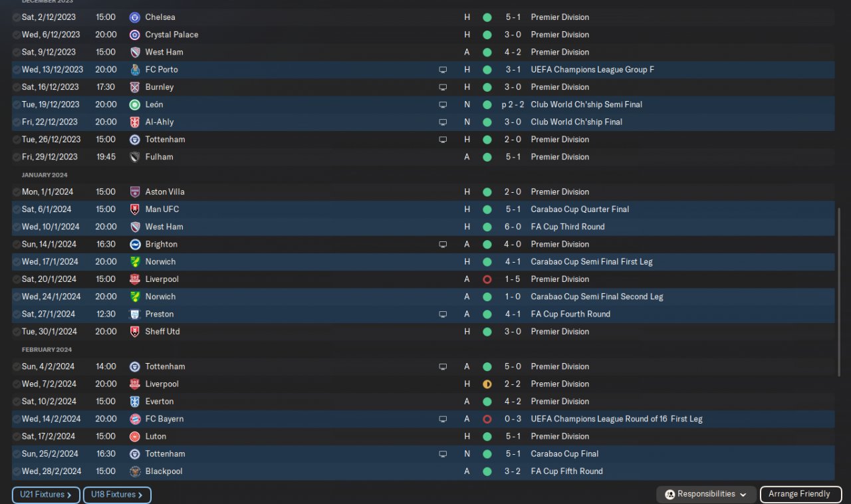Image resolution: width=851 pixels, height=504 pixels.
Task: Click the Norwich badge on 17/1/2024 fixture
Action: [135, 262]
